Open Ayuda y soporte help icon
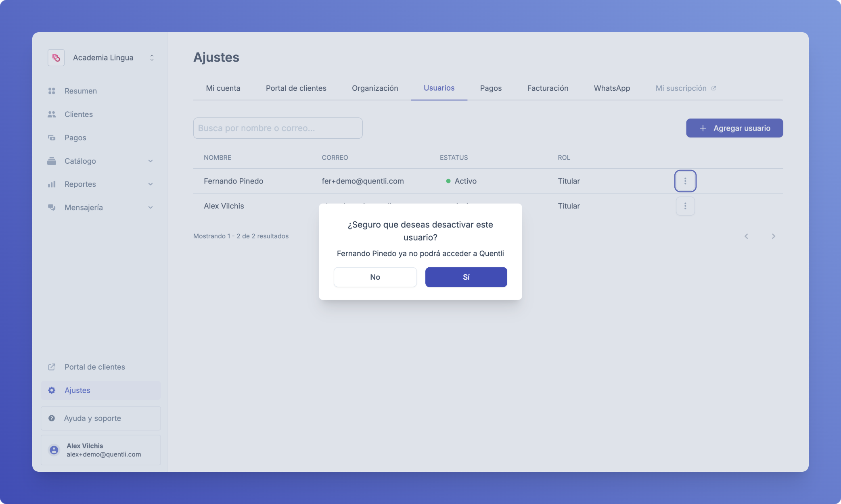 pos(52,418)
